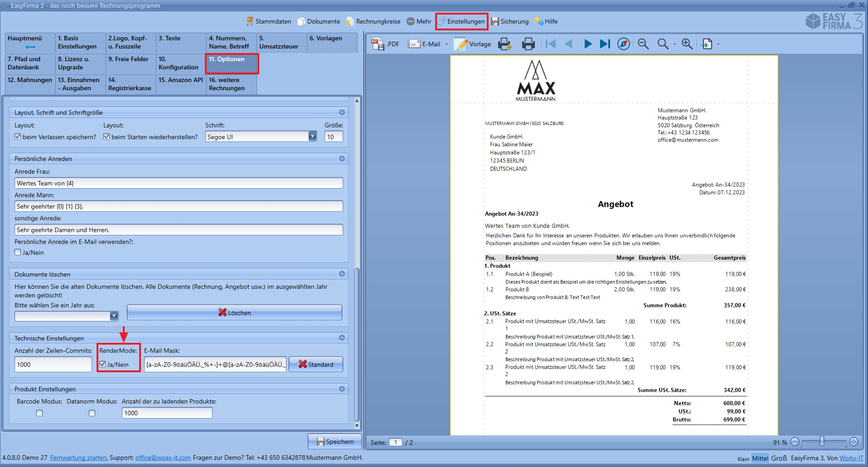Open Sicherung backup menu
Viewport: 868px width, 467px height.
[x=510, y=21]
